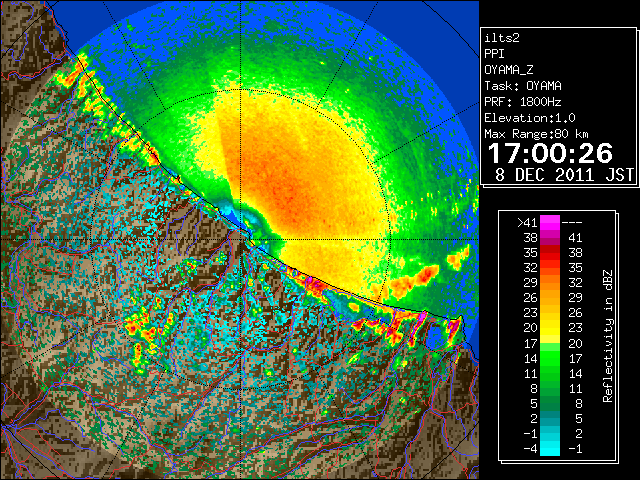Image resolution: width=640 pixels, height=480 pixels.
Task: Pick the orange legend band beside 29
Action: tap(550, 282)
